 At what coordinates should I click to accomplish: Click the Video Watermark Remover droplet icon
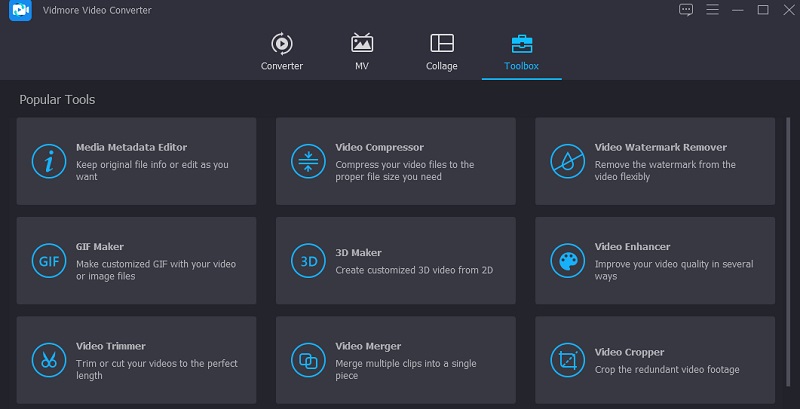tap(567, 161)
